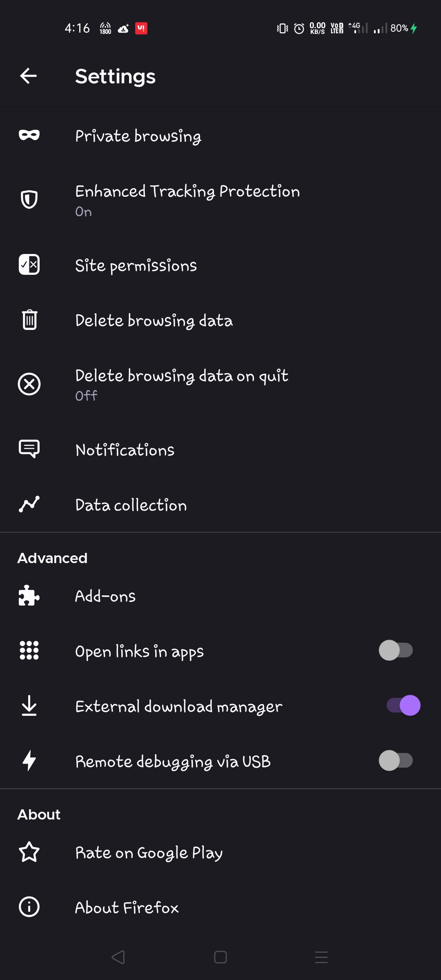The width and height of the screenshot is (441, 980).
Task: Tap the Enhanced Tracking Protection shield icon
Action: (29, 200)
